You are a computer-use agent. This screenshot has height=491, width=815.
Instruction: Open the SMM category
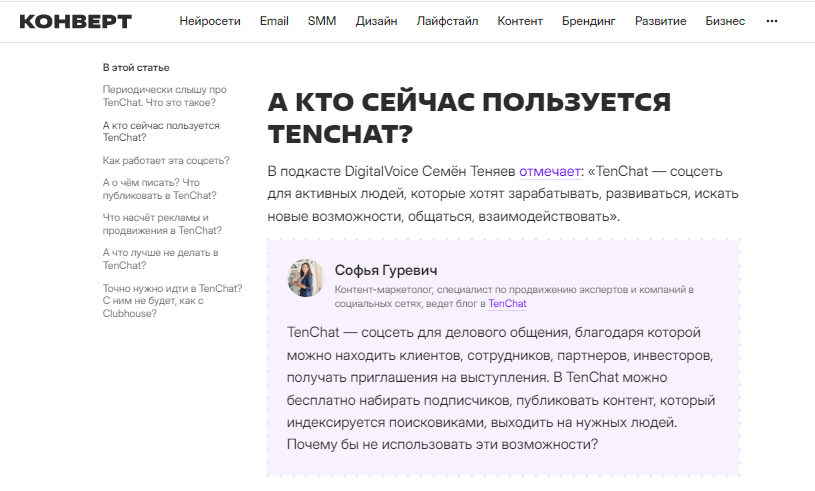pos(322,21)
